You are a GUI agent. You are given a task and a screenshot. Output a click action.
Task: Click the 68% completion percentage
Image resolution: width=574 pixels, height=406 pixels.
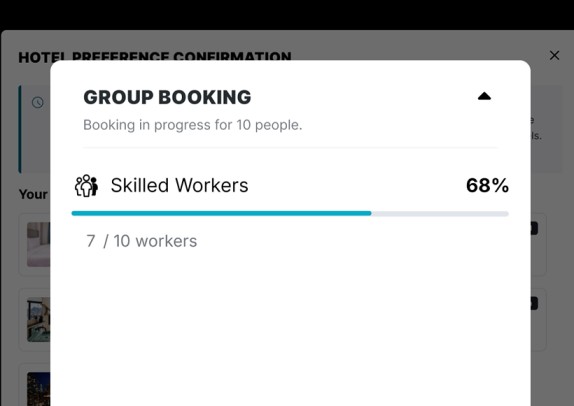pyautogui.click(x=487, y=185)
